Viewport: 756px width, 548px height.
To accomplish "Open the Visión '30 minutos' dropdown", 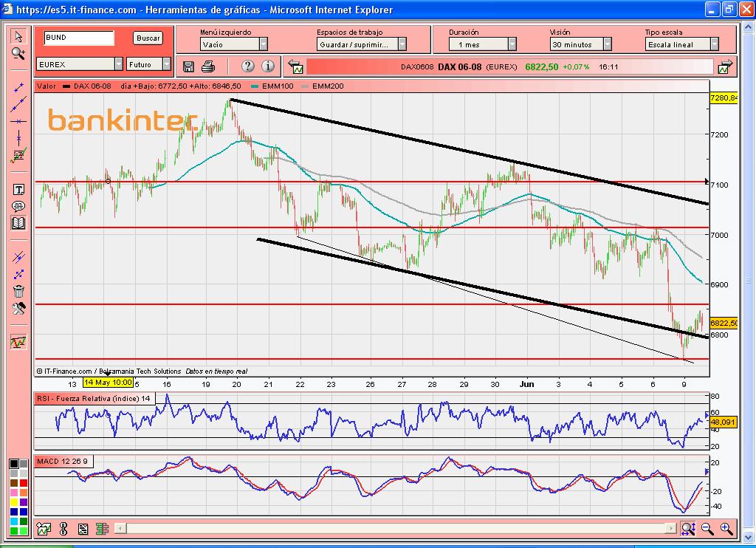I will click(606, 44).
